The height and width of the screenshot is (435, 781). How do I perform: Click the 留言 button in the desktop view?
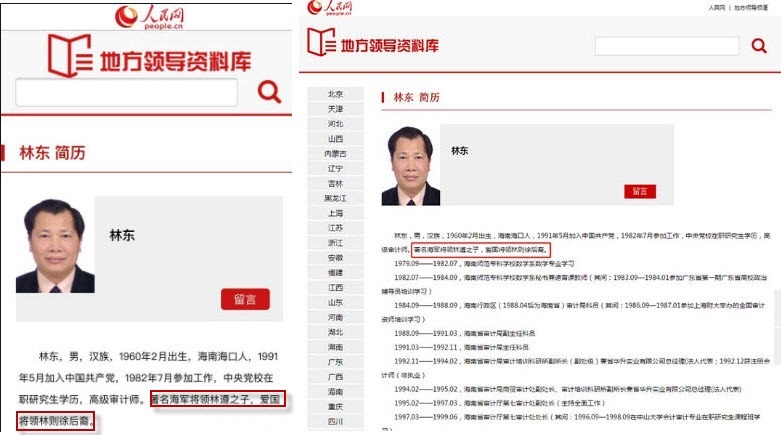coord(640,191)
